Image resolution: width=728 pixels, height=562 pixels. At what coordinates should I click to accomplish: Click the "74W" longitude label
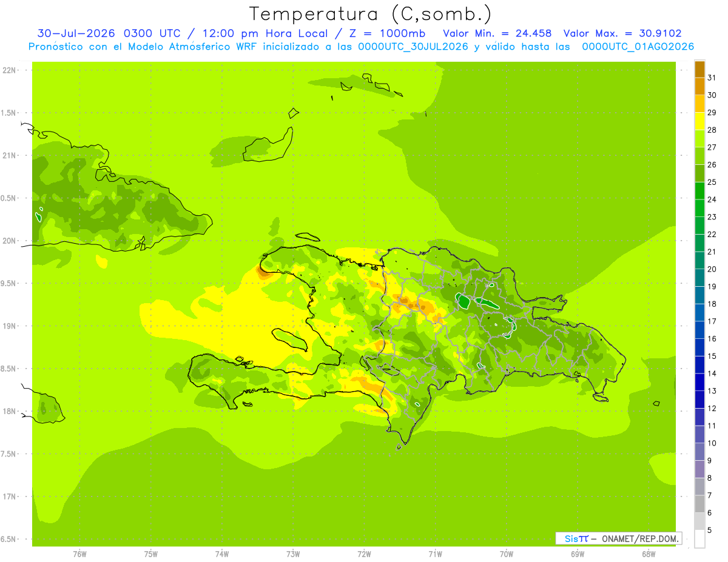[222, 554]
